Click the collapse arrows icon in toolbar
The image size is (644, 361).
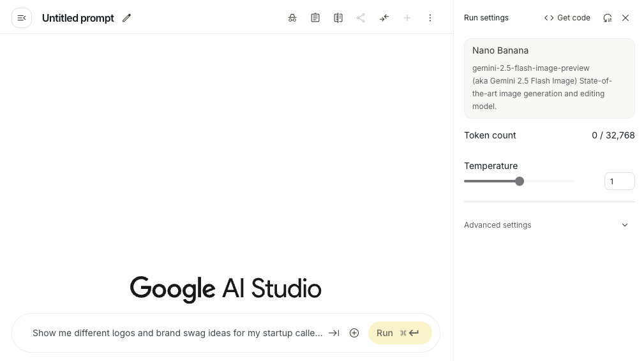point(384,18)
